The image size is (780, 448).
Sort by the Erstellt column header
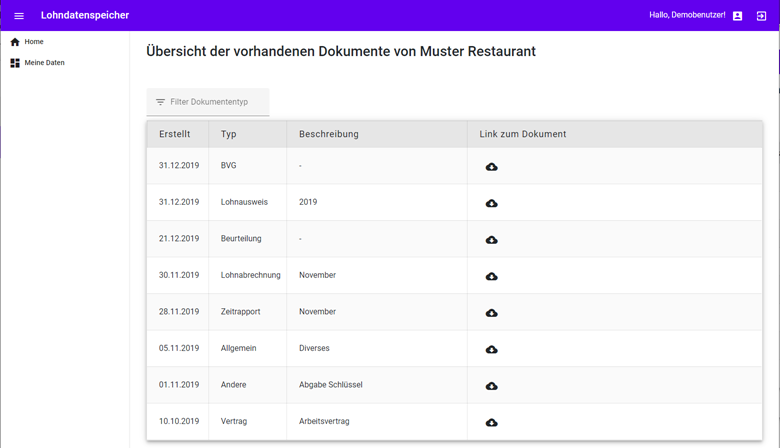174,134
